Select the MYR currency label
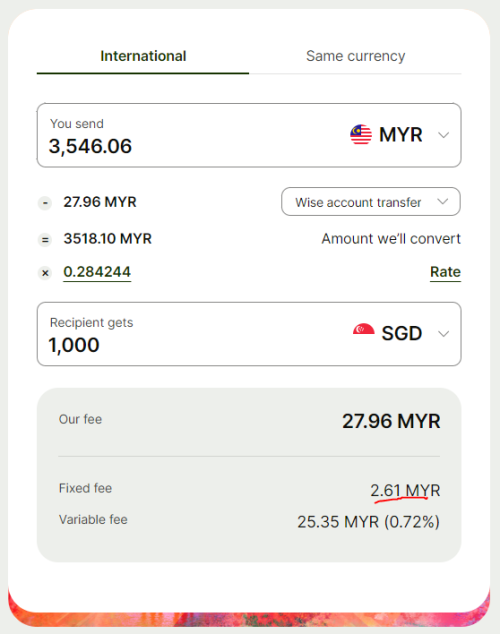This screenshot has width=500, height=634. click(401, 135)
